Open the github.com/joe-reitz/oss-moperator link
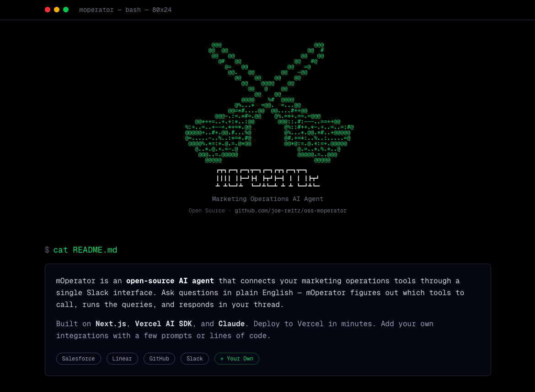535x392 pixels. 290,211
